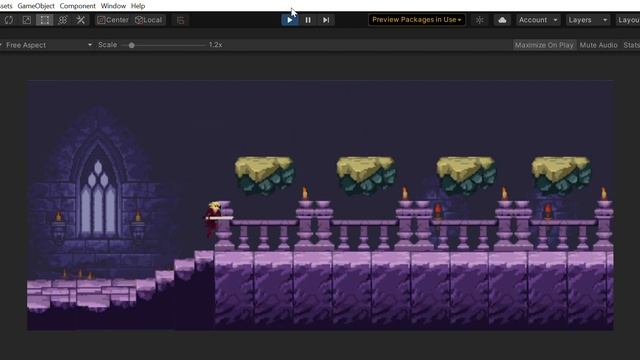The width and height of the screenshot is (640, 360).
Task: Toggle Mute Audio
Action: [598, 45]
